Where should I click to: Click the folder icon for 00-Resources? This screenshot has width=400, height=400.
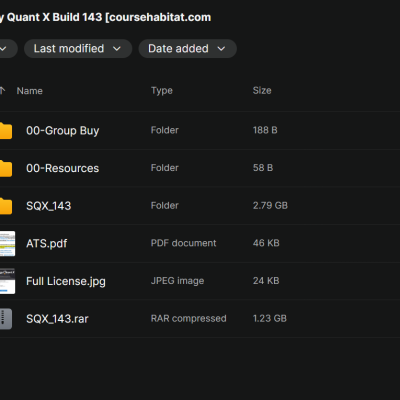(x=6, y=168)
